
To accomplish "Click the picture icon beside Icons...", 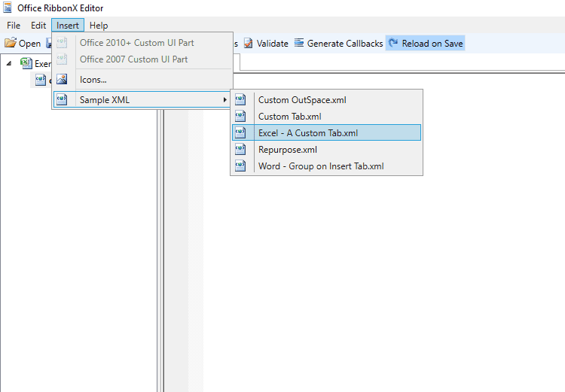I will pos(62,79).
